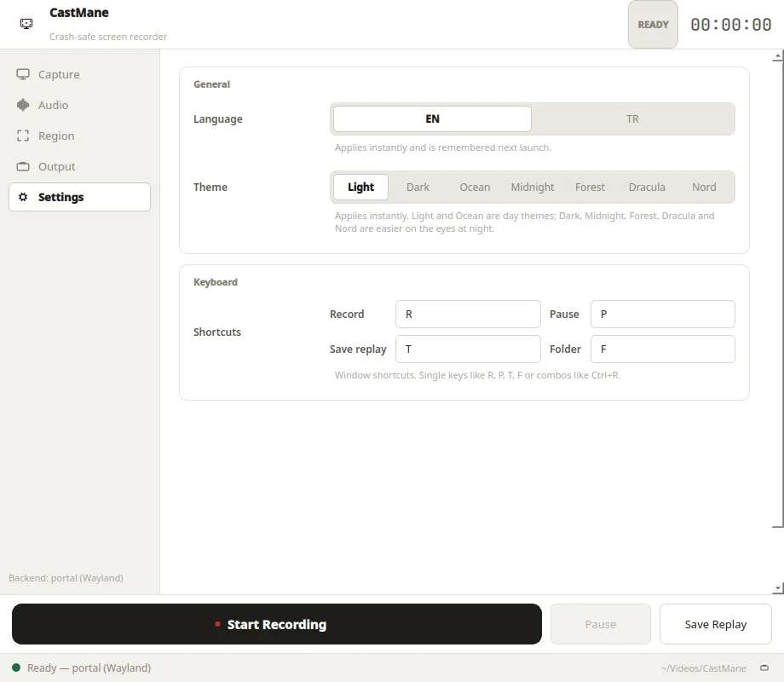Click the 00:00:00 recording timer
The width and height of the screenshot is (784, 682).
(x=731, y=25)
